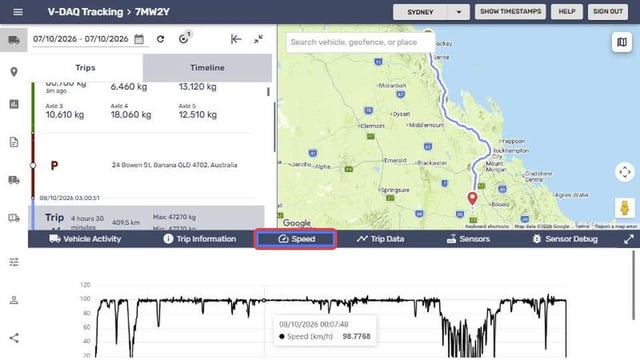
Task: Click the date range 07/10/2026 field
Action: pyautogui.click(x=81, y=39)
